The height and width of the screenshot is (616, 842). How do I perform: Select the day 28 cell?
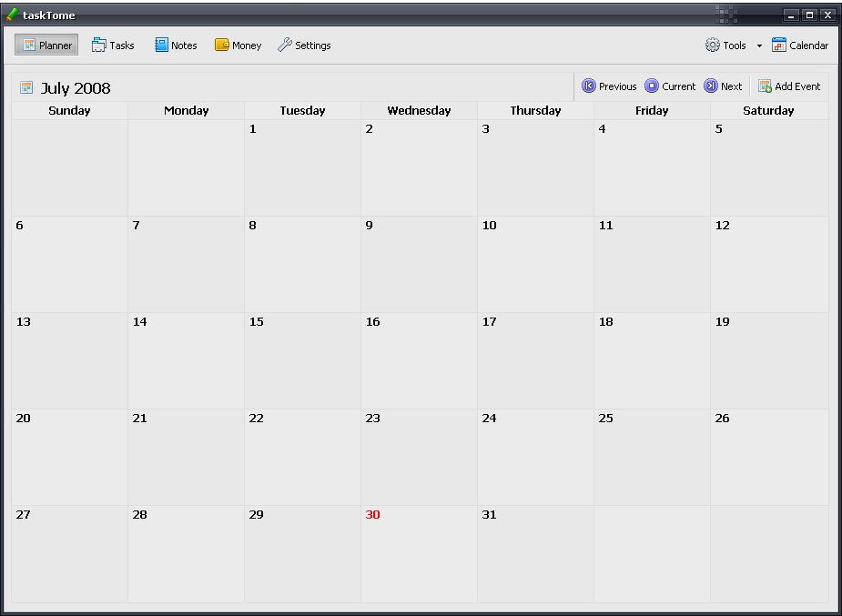point(187,554)
